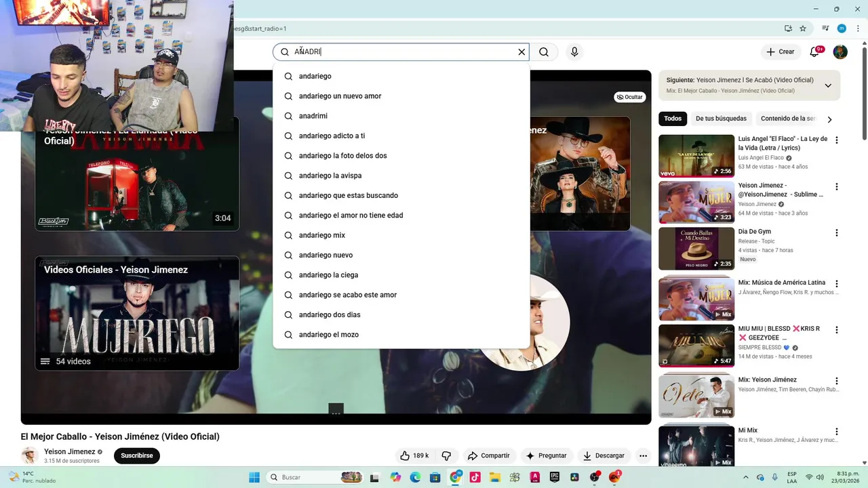Image resolution: width=868 pixels, height=488 pixels.
Task: Select suggestion 'andariego un nuevo amor'
Action: (401, 96)
